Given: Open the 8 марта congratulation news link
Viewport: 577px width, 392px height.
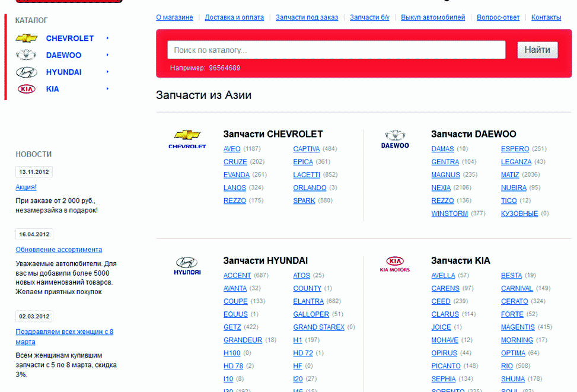Looking at the screenshot, I should pos(65,337).
